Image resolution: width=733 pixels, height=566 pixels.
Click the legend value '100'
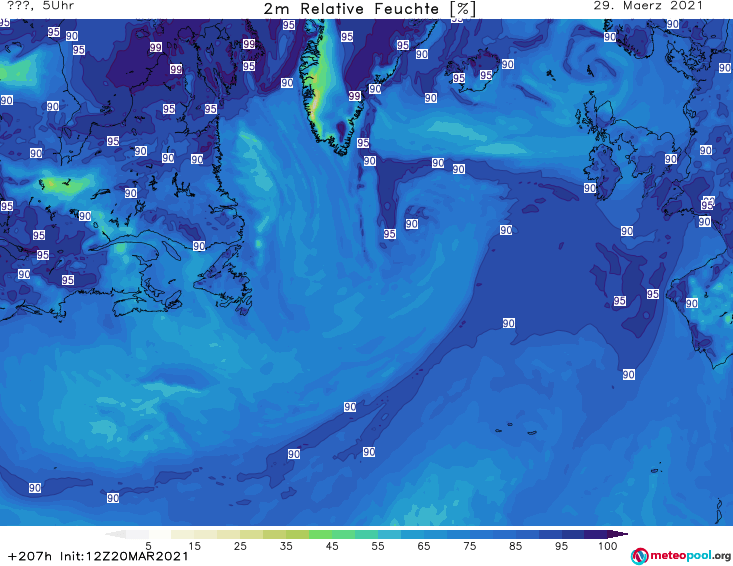pyautogui.click(x=608, y=546)
